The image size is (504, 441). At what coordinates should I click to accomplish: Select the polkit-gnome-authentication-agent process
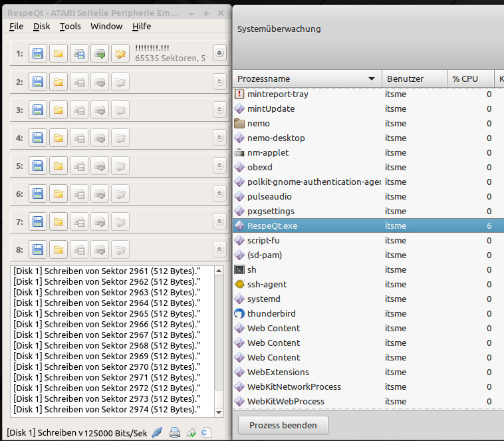[x=368, y=182]
